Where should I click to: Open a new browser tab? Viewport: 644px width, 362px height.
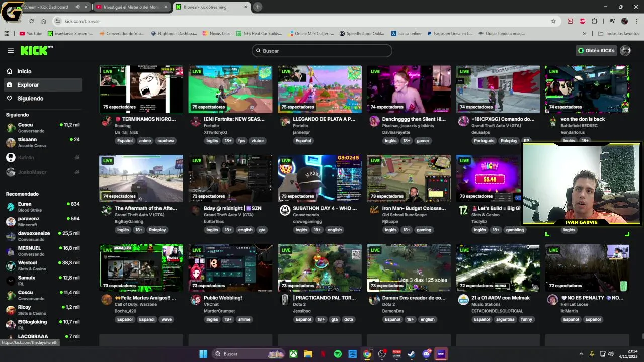(257, 7)
